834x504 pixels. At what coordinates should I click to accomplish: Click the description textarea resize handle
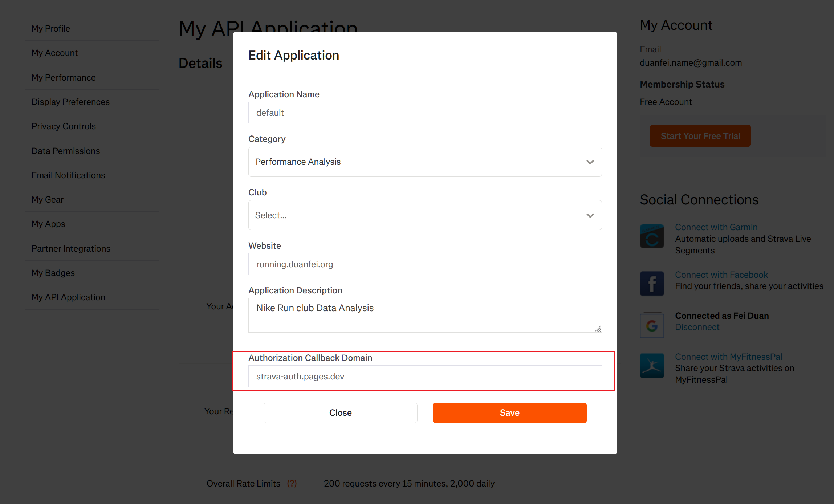598,329
